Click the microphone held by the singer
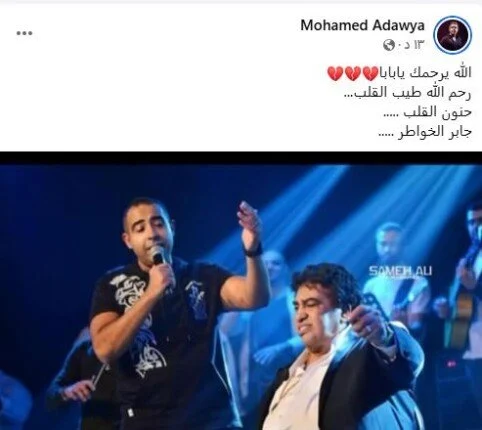The width and height of the screenshot is (482, 430). (159, 256)
